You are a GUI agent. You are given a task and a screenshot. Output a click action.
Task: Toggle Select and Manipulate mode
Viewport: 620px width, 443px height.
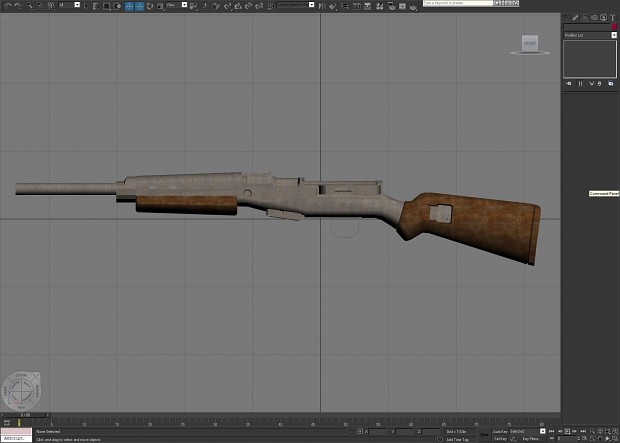coord(205,6)
